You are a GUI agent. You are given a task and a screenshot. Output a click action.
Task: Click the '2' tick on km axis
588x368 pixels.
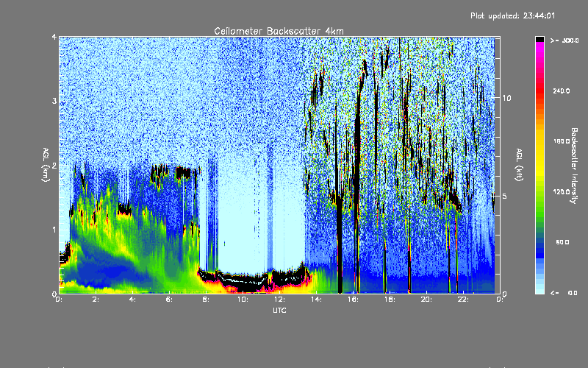point(54,166)
